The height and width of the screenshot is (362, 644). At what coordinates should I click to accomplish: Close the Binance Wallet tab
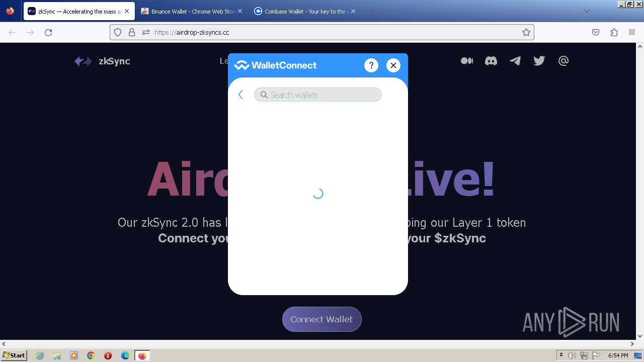point(239,11)
